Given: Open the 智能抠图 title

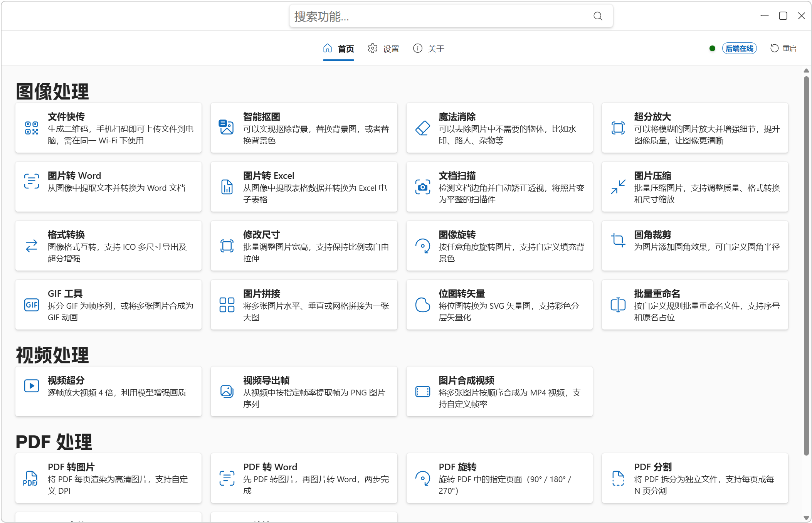Looking at the screenshot, I should coord(262,117).
